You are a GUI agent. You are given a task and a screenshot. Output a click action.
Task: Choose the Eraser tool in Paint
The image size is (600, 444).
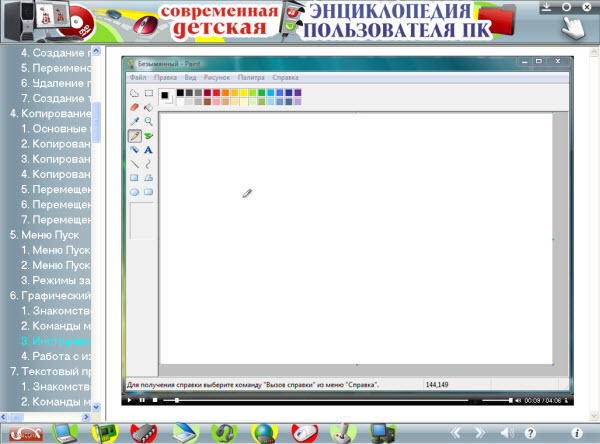click(134, 107)
